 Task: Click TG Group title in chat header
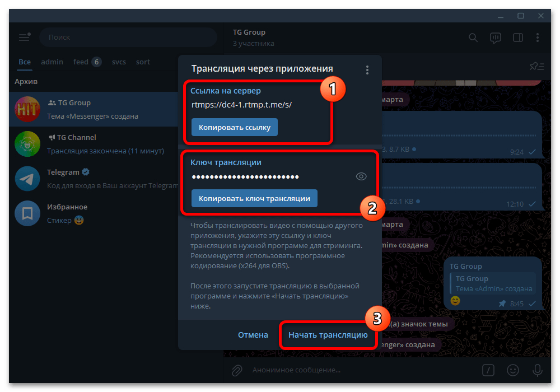pos(249,32)
